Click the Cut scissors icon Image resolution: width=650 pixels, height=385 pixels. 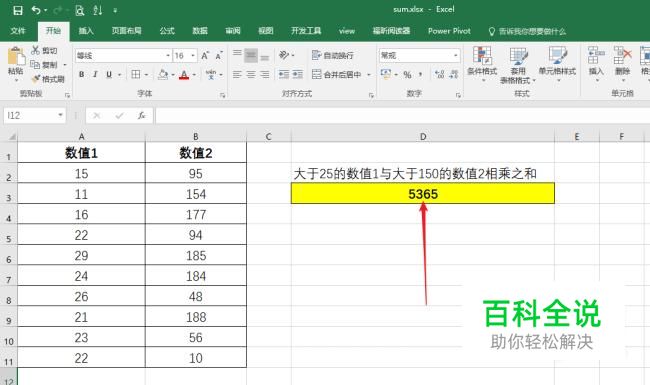click(x=36, y=50)
